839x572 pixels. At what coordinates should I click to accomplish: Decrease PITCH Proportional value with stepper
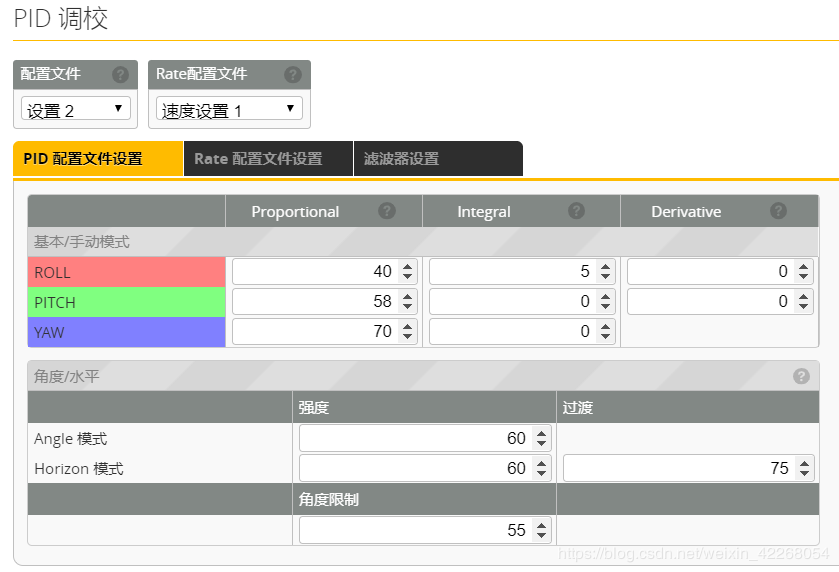pos(408,307)
